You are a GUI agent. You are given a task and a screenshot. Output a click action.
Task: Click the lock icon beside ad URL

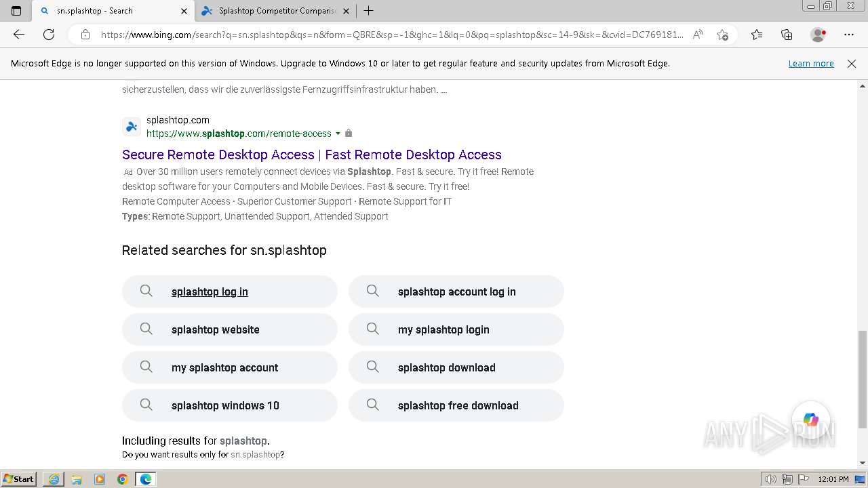tap(349, 134)
